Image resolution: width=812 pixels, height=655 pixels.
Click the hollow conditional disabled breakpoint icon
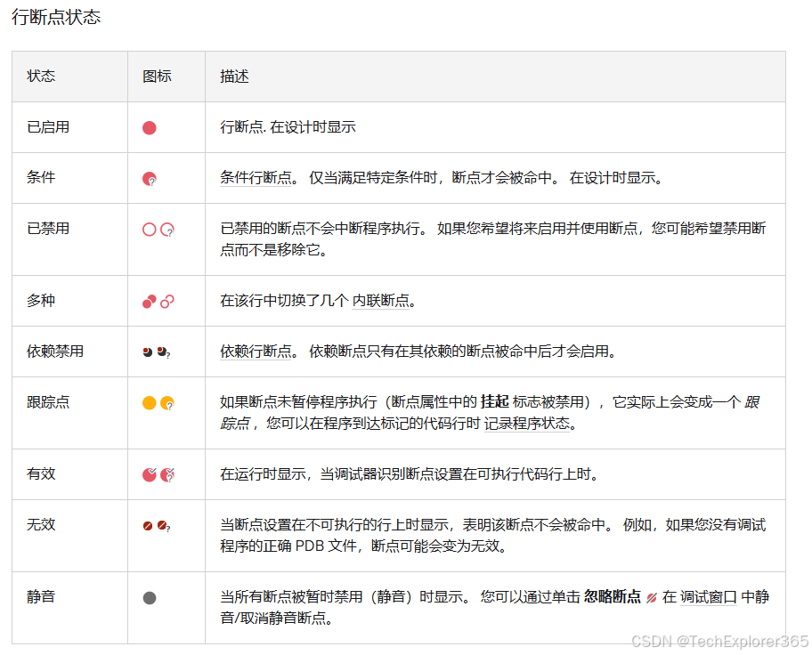(167, 230)
